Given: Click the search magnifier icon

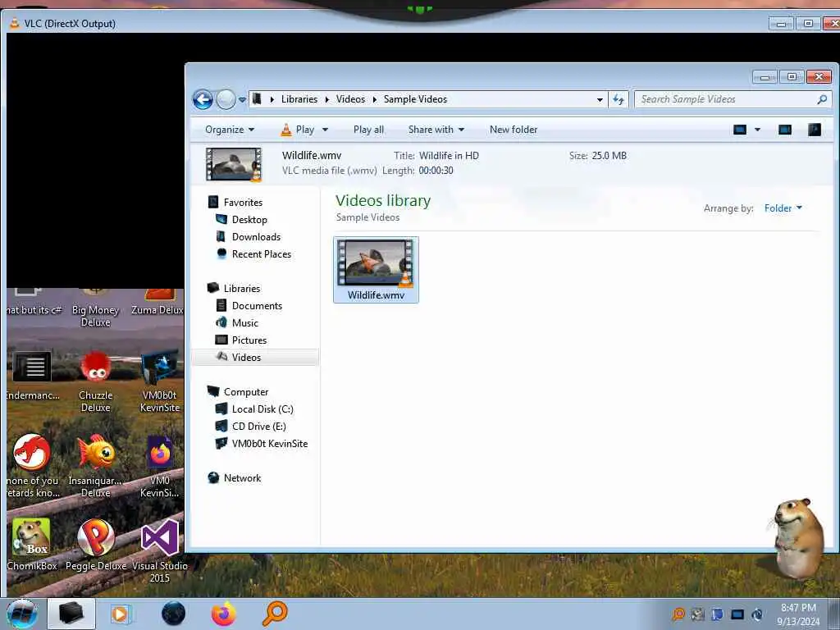Looking at the screenshot, I should 822,99.
